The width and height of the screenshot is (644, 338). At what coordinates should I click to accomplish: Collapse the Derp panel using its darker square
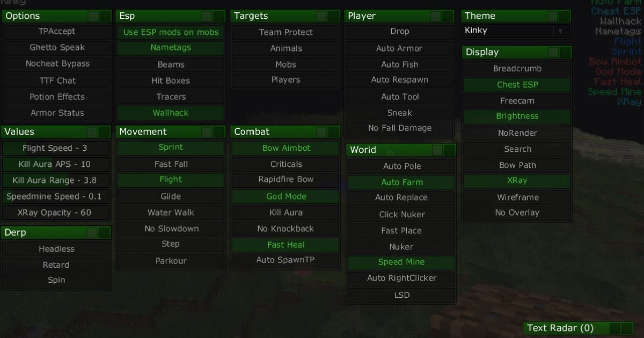[104, 233]
